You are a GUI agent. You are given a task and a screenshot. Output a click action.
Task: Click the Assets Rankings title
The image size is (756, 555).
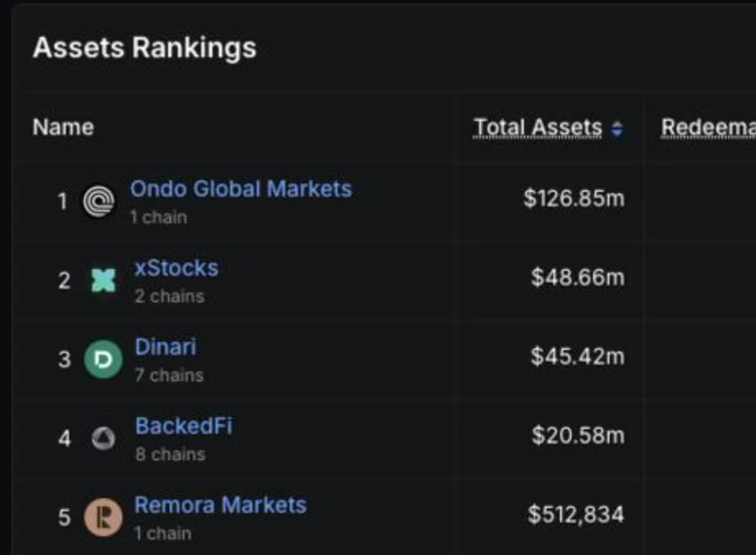coord(142,48)
